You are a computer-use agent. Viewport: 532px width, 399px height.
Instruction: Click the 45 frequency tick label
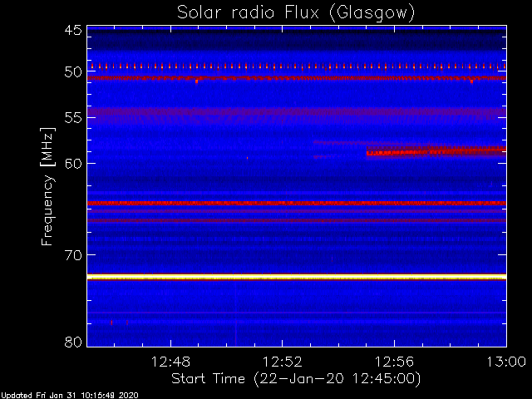73,30
